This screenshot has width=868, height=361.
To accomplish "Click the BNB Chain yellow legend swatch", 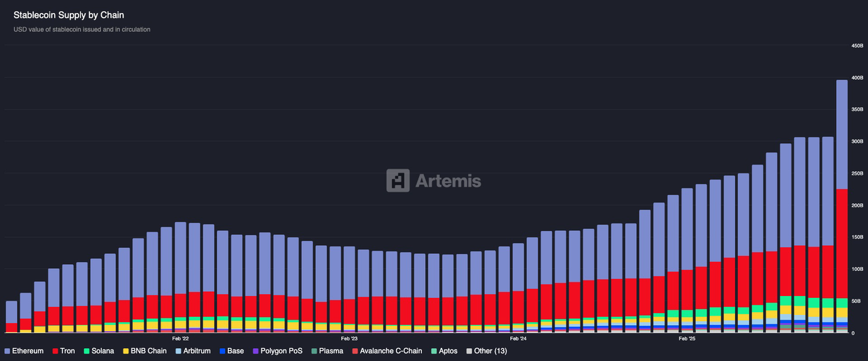I will point(127,351).
